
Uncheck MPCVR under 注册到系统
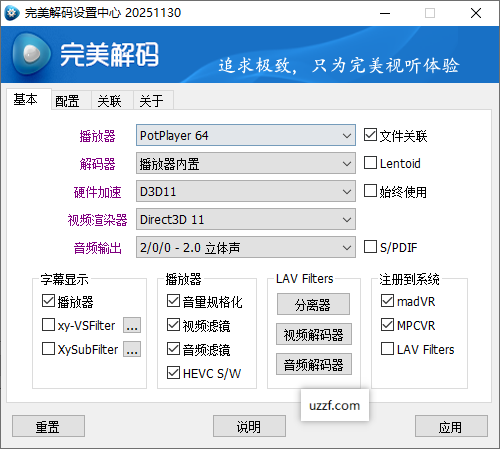point(387,325)
